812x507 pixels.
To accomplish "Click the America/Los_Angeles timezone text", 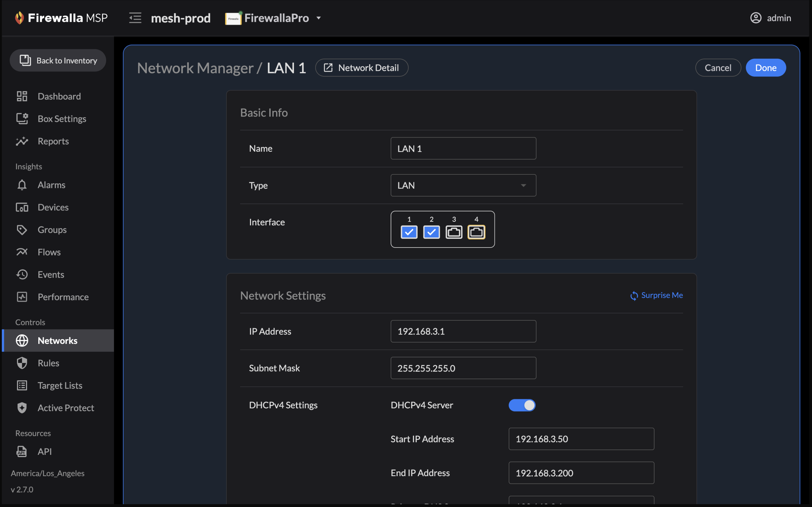I will (x=48, y=473).
